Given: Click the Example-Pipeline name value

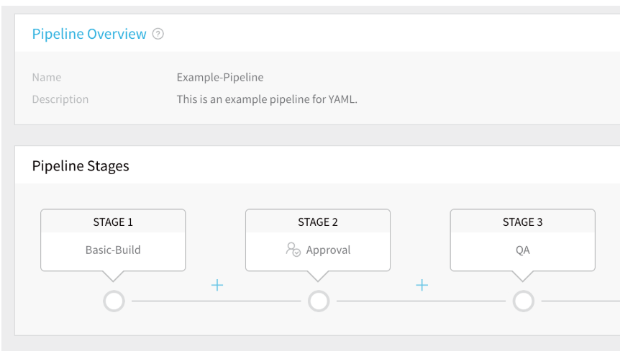Looking at the screenshot, I should pyautogui.click(x=220, y=77).
